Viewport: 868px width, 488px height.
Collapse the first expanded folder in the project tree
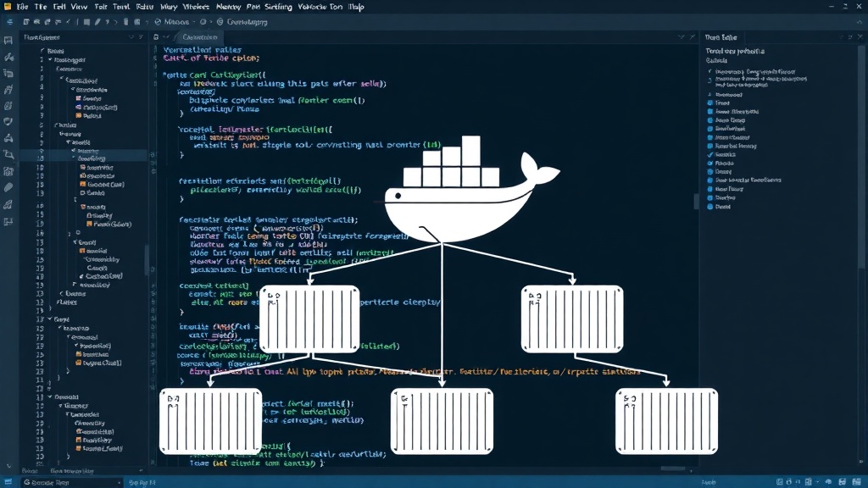50,60
